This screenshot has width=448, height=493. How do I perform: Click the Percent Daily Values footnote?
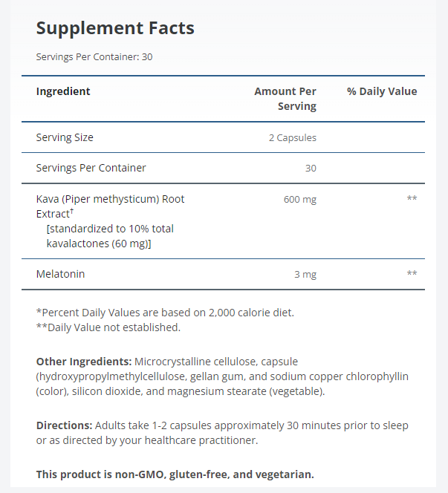coord(165,313)
